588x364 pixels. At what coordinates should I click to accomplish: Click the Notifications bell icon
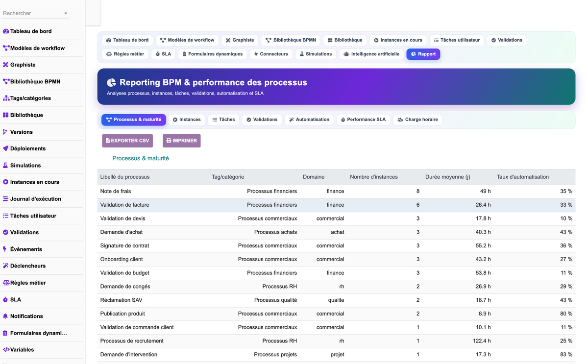[6, 316]
